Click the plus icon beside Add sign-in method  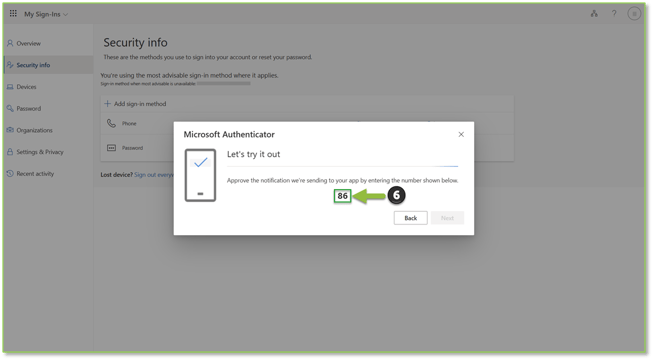pyautogui.click(x=107, y=104)
